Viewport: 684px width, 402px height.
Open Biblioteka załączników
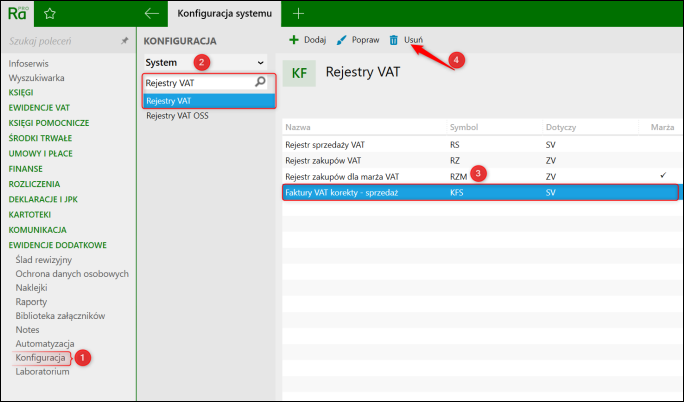click(60, 316)
